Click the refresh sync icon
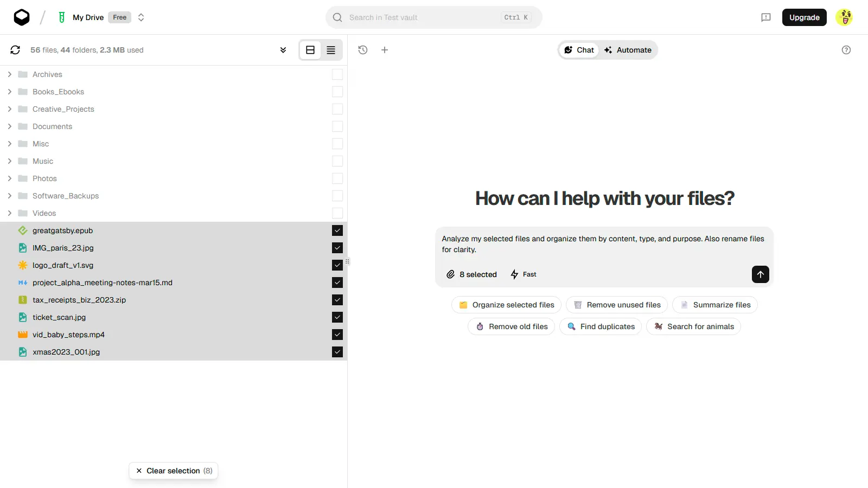This screenshot has height=488, width=868. (x=15, y=50)
